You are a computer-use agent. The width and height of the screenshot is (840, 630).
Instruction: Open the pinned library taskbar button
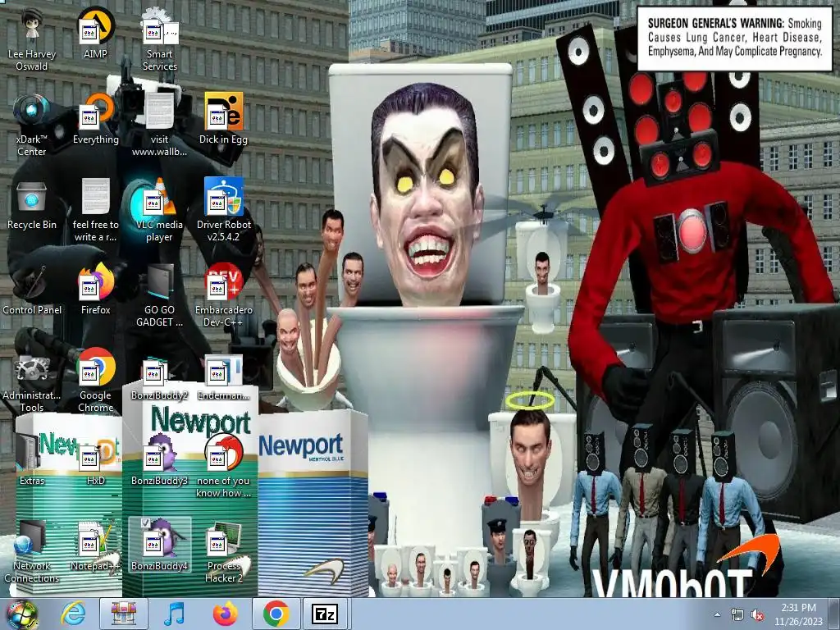[124, 614]
